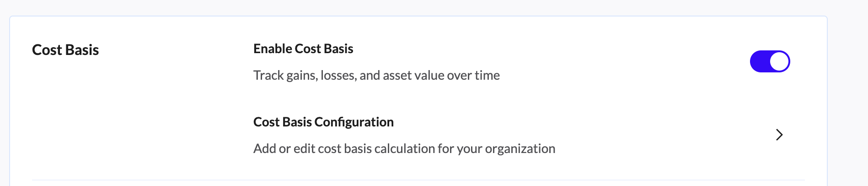Click the Enable Cost Basis label

pyautogui.click(x=303, y=49)
